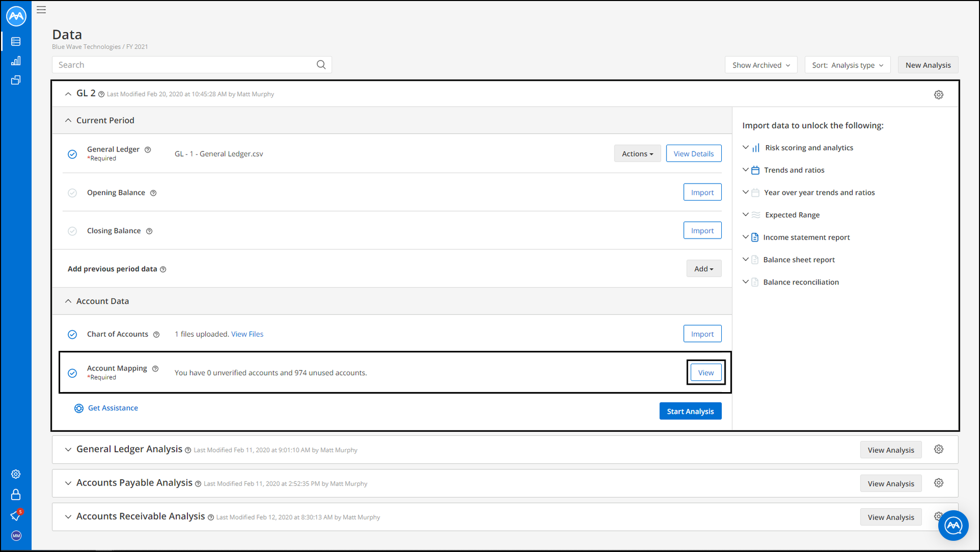Viewport: 980px width, 552px height.
Task: Open the chat assistant bubble
Action: [x=953, y=526]
